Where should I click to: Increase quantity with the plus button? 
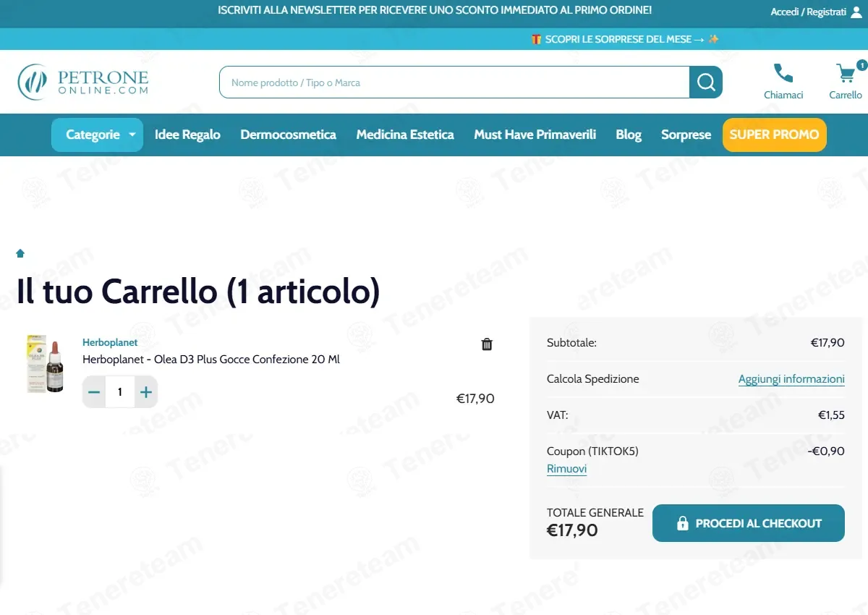click(x=146, y=392)
